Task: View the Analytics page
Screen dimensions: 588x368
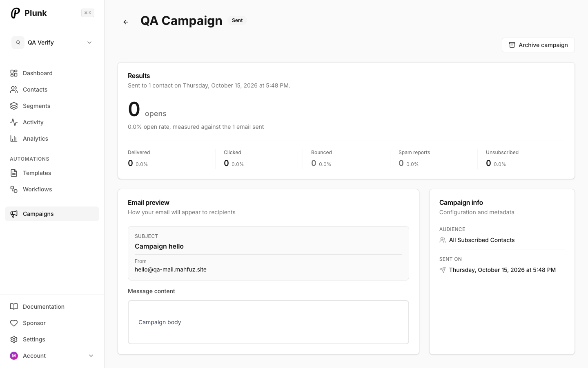Action: [52, 139]
